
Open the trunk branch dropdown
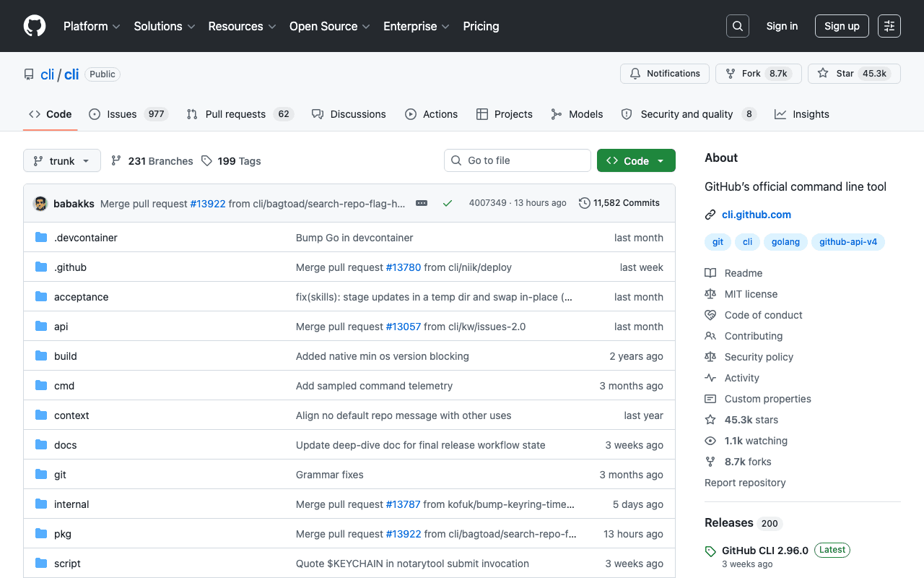[62, 160]
